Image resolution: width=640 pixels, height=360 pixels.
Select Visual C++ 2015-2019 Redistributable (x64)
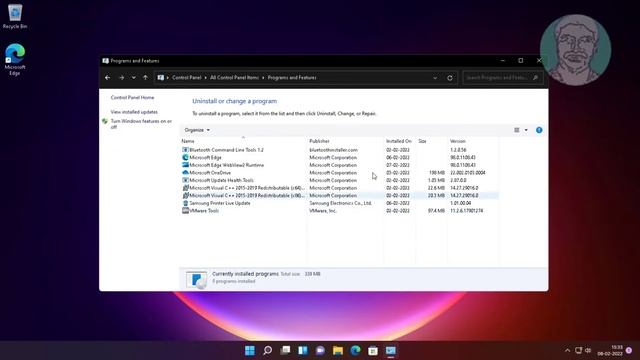(x=247, y=188)
